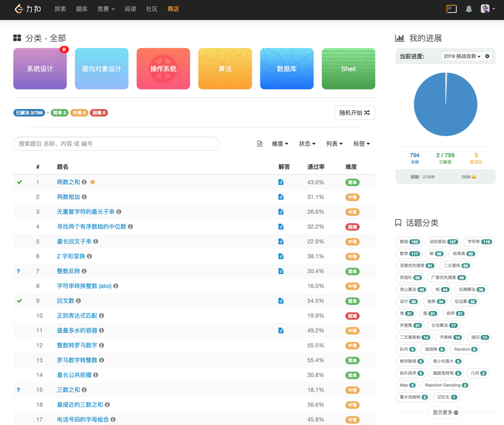Open the 竞赛 navbar dropdown
Screen dimensions: 504x425
pos(106,9)
